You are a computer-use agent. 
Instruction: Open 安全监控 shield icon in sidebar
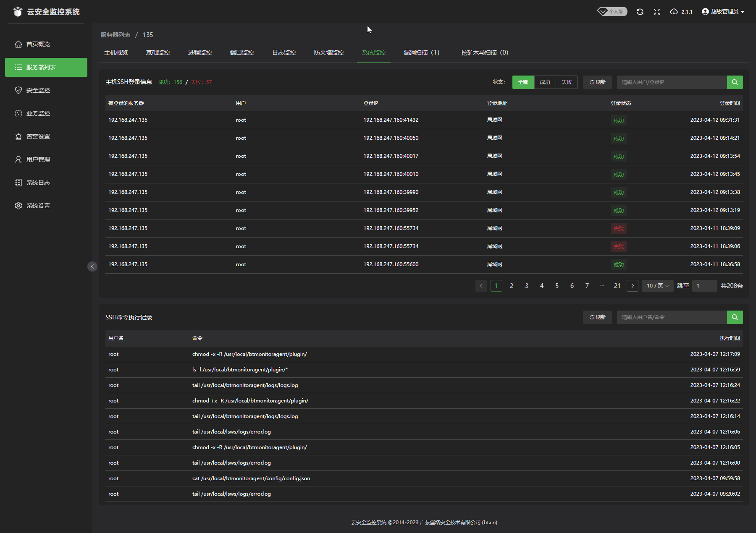[x=18, y=90]
